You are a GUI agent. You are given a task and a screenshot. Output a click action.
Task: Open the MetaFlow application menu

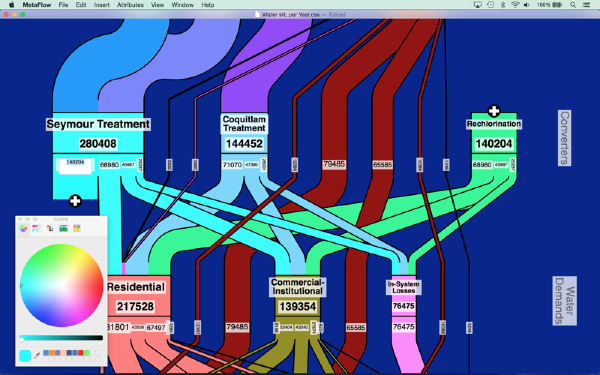(37, 5)
